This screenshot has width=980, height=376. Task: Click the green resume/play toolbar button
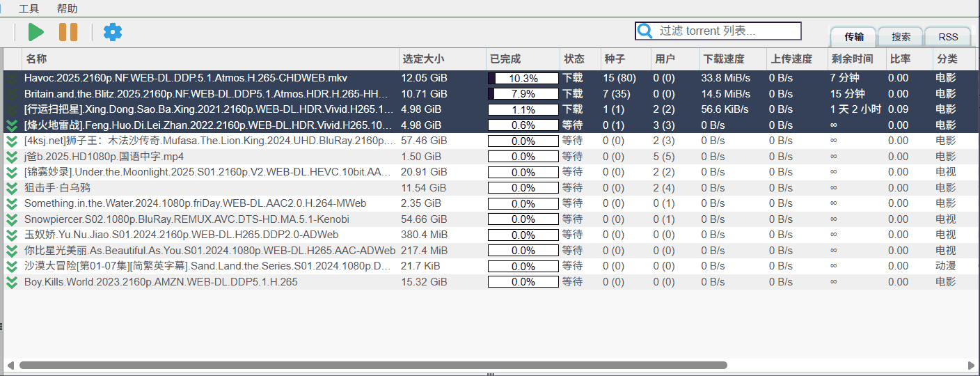click(36, 32)
